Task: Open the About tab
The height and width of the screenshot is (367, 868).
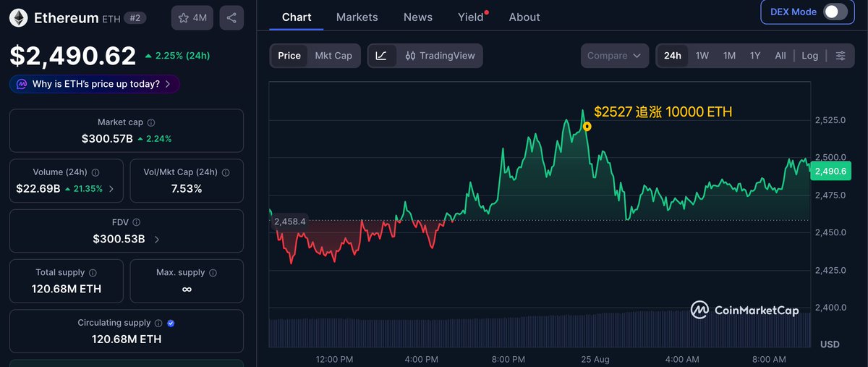Action: click(x=524, y=17)
